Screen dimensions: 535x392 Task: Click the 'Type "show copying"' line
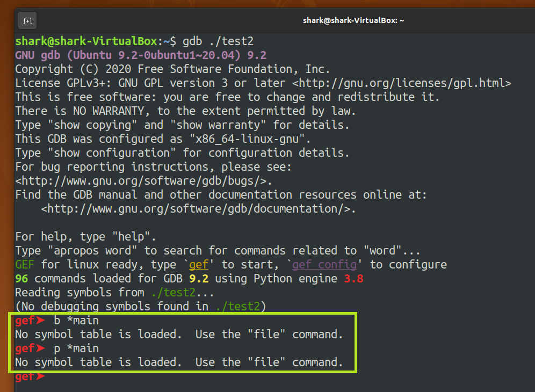pyautogui.click(x=182, y=125)
